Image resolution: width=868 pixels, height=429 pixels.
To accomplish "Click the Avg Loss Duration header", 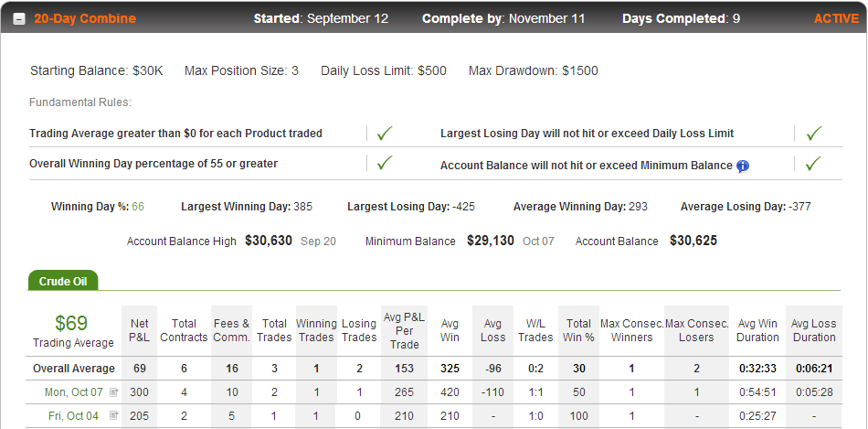I will [x=814, y=330].
